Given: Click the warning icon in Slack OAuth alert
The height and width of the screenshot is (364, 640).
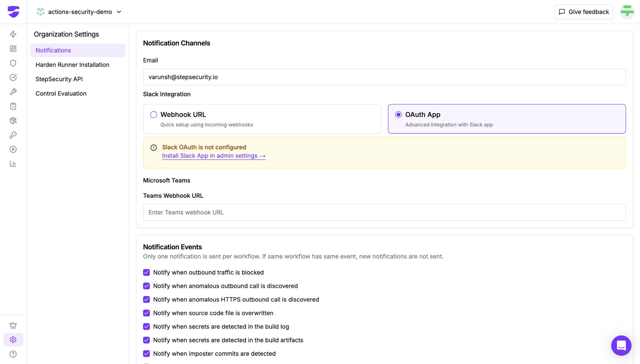Looking at the screenshot, I should (153, 148).
